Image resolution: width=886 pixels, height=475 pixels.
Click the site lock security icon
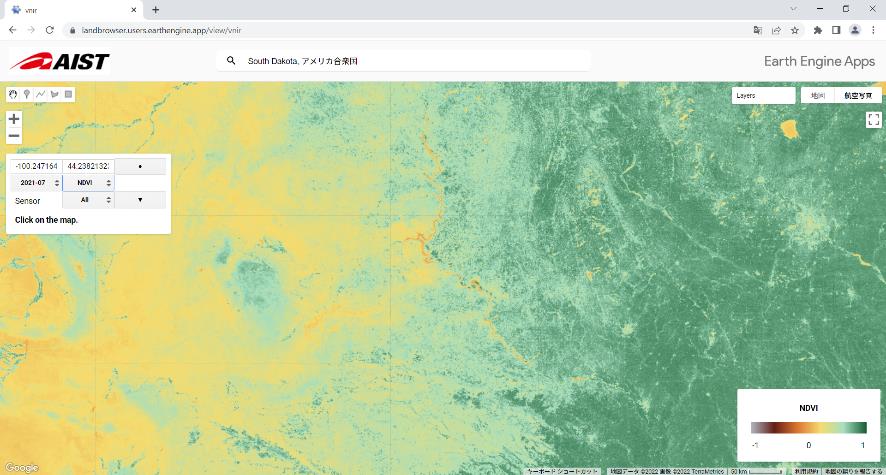(x=72, y=30)
